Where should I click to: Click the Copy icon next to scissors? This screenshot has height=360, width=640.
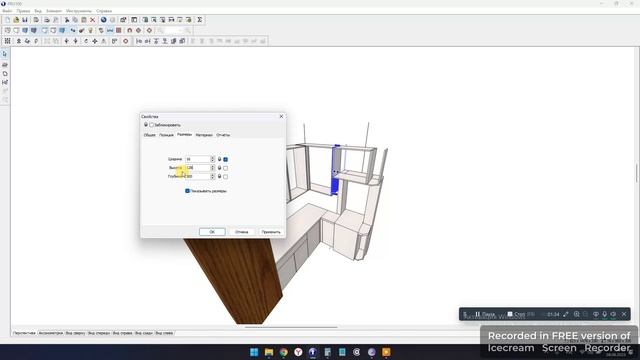[x=76, y=20]
